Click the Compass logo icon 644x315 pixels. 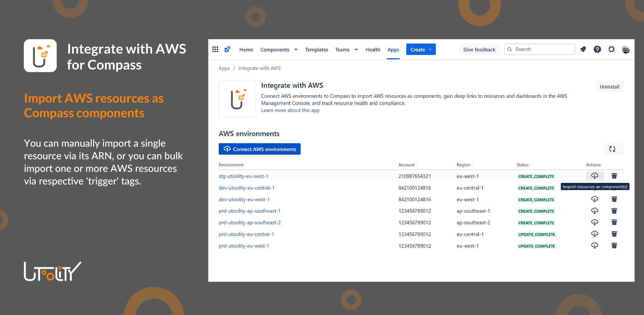pos(227,49)
